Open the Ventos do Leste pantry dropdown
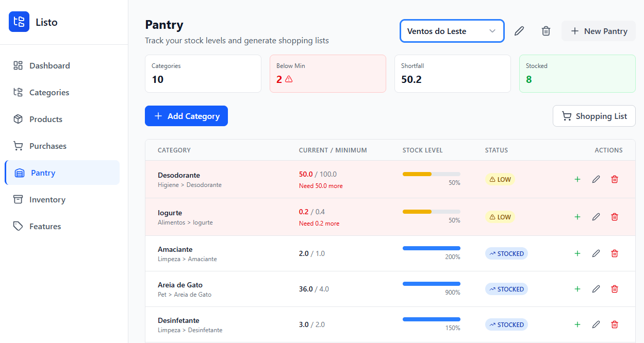 tap(452, 31)
